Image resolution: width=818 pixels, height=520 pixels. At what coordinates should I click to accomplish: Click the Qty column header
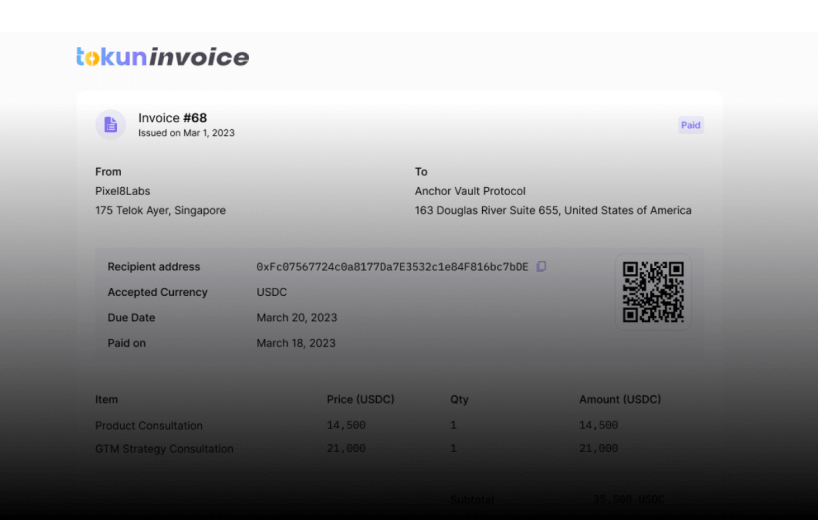click(x=459, y=399)
